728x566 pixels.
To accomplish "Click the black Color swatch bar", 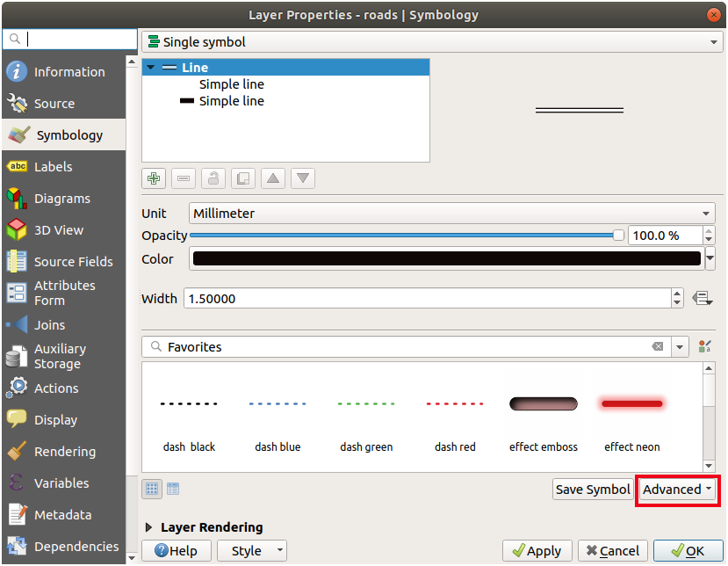I will click(446, 259).
